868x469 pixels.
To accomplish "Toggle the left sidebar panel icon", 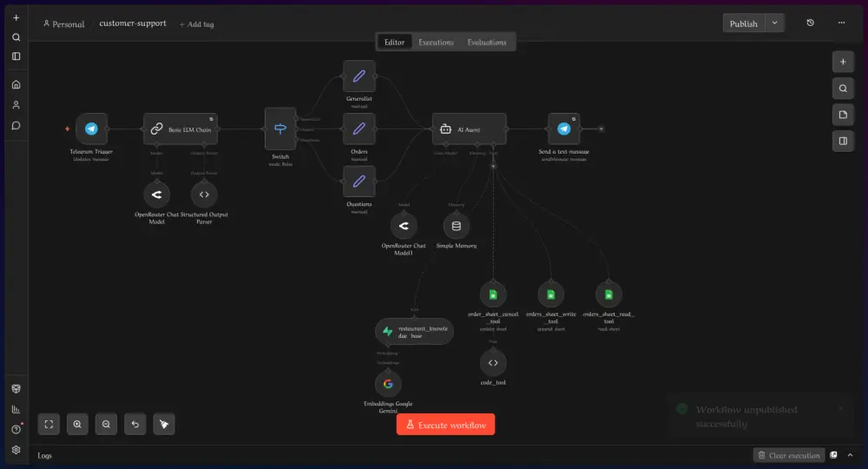I will point(16,56).
